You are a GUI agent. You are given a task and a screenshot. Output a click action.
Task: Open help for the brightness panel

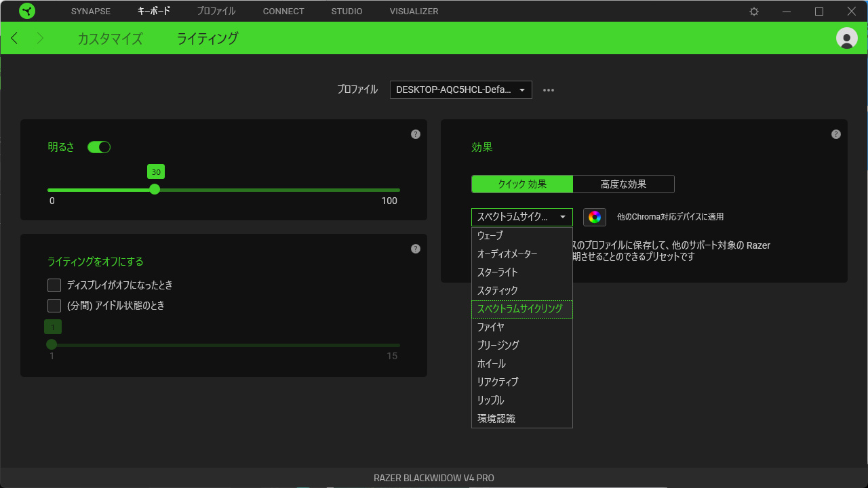[416, 134]
